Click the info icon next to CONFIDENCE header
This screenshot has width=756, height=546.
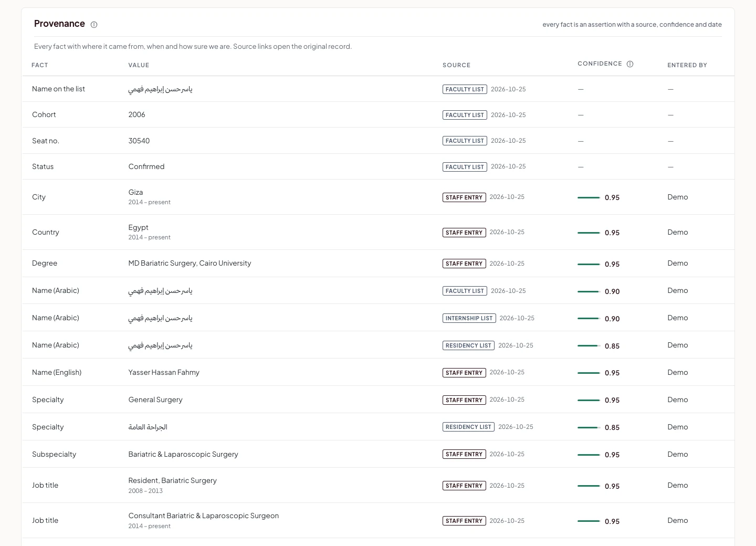click(x=630, y=64)
